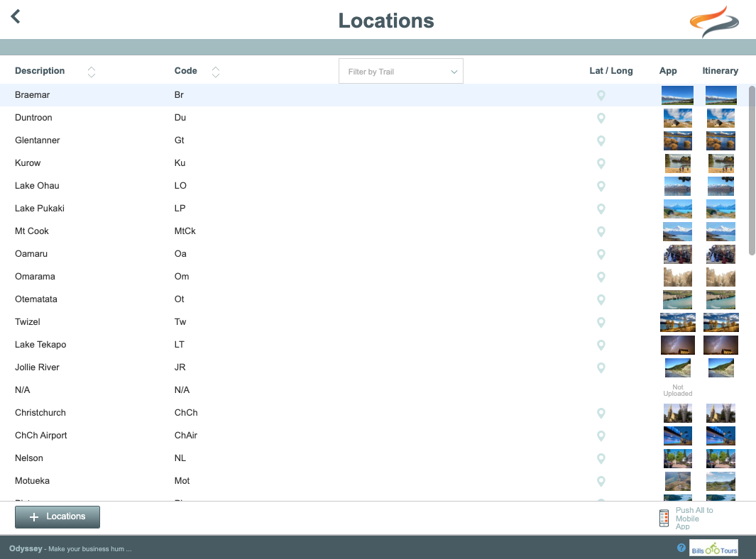Viewport: 756px width, 559px height.
Task: Open map pin for Oamaru
Action: tap(601, 254)
